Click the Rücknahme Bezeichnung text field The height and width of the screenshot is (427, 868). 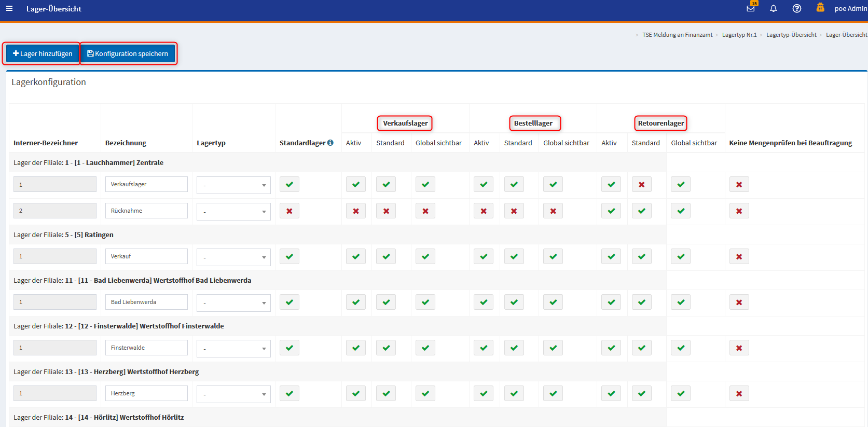[x=146, y=211]
